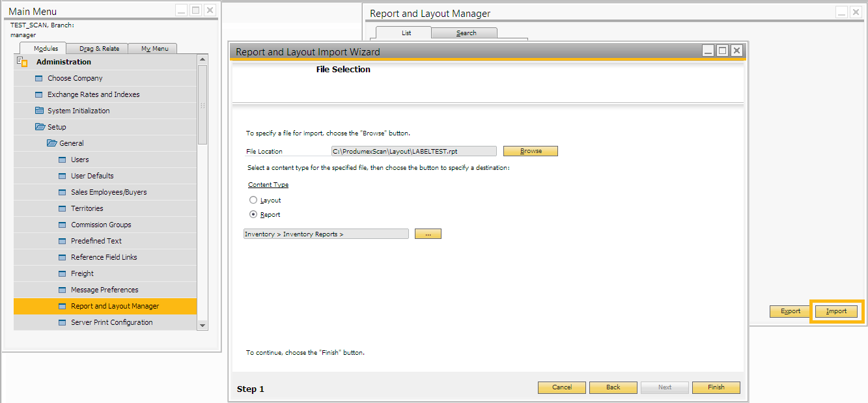The width and height of the screenshot is (868, 403).
Task: Collapse the Setup folder
Action: pyautogui.click(x=40, y=127)
